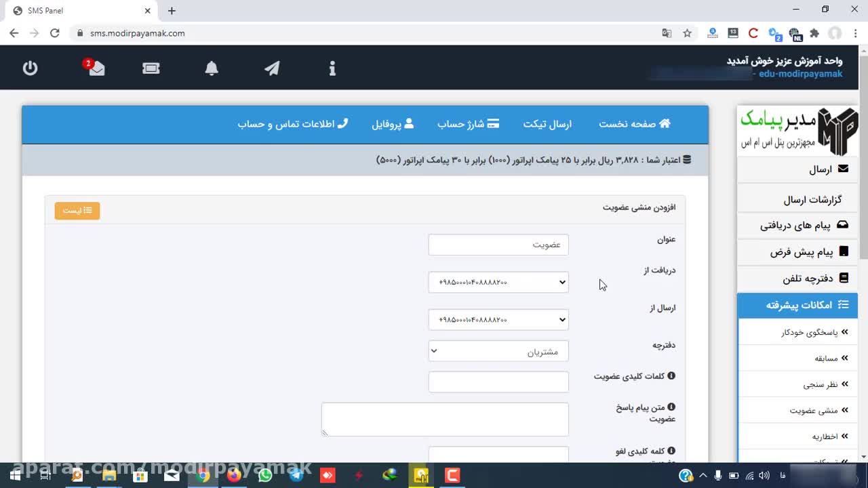
Task: Open Firefox from the taskbar
Action: point(234,475)
